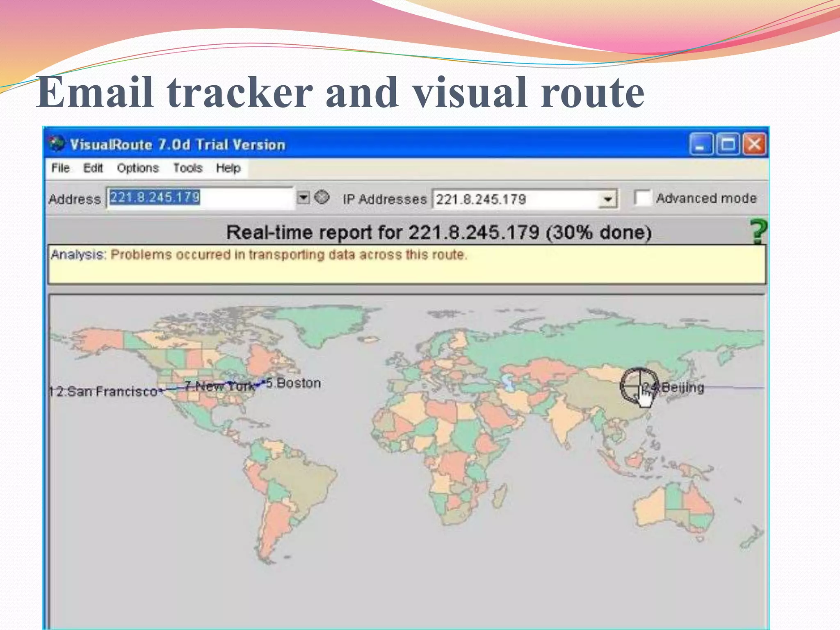The height and width of the screenshot is (630, 840).
Task: Open the Options menu
Action: pos(138,168)
